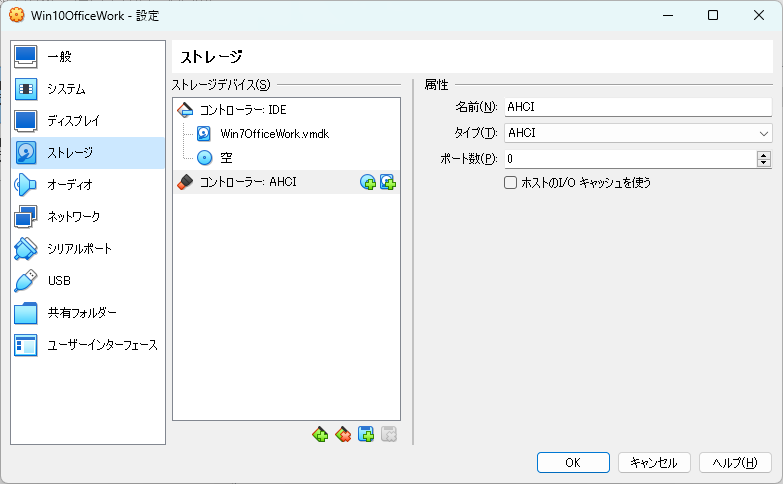Click the OK button
The image size is (783, 484).
coord(573,463)
